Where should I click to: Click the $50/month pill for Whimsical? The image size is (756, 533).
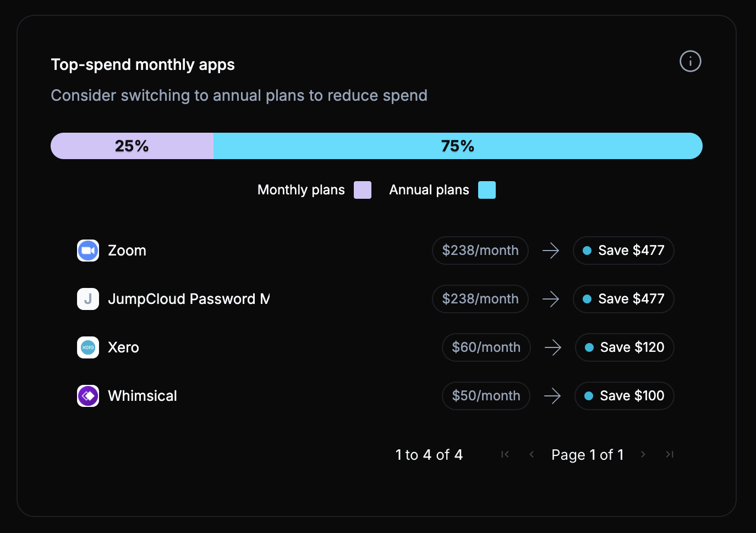pos(486,396)
